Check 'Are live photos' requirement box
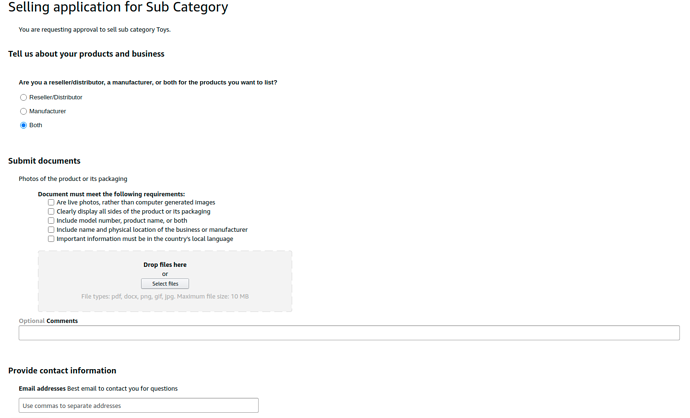This screenshot has width=690, height=418. tap(52, 202)
